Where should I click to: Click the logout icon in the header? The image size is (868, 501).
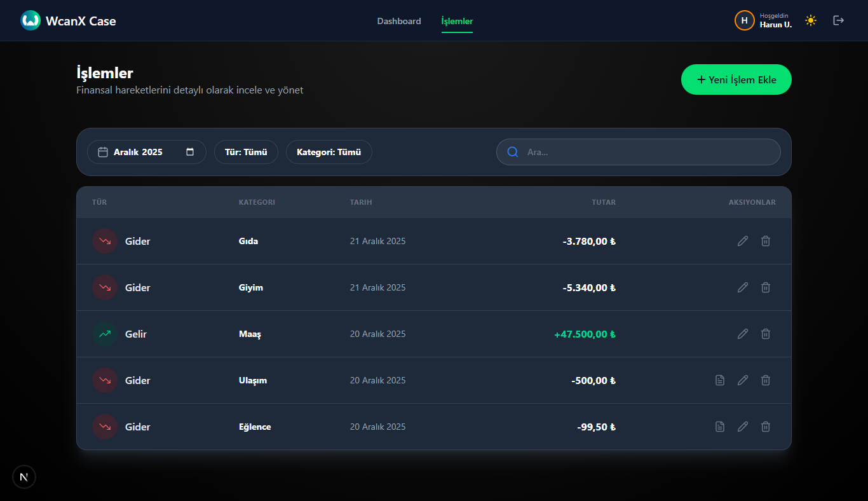click(x=838, y=20)
